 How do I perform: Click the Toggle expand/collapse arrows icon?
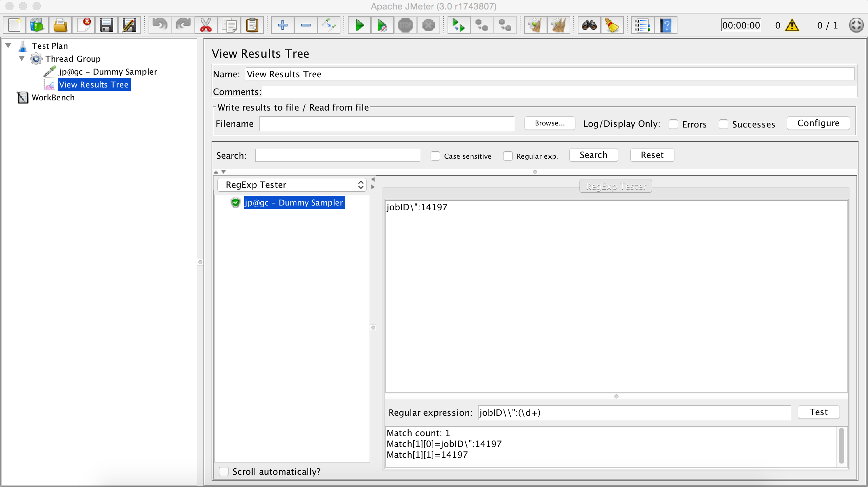[x=329, y=25]
